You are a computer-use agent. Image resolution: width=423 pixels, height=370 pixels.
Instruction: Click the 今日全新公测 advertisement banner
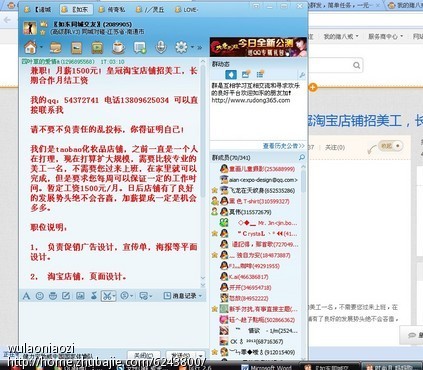click(258, 47)
